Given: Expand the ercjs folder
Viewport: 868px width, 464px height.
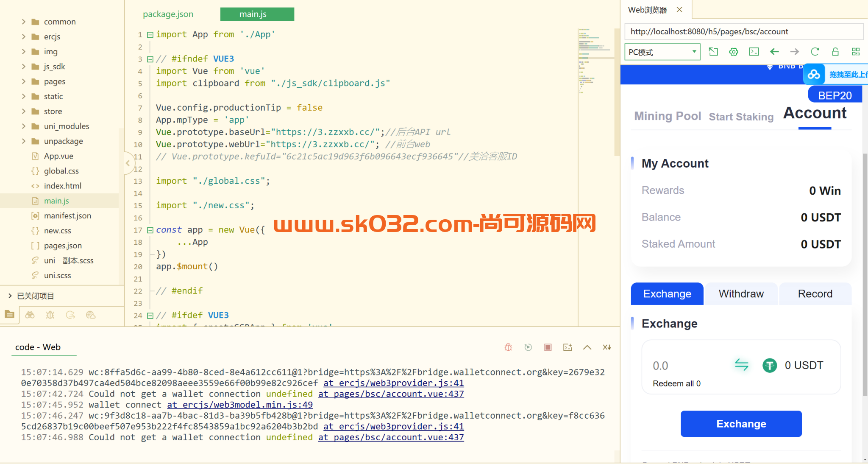Looking at the screenshot, I should pyautogui.click(x=24, y=36).
